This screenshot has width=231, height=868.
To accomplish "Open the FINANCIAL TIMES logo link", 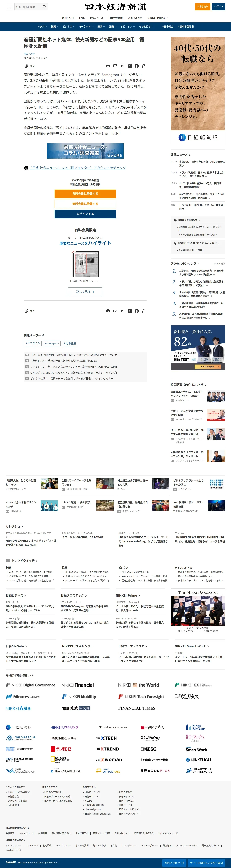I will pos(137,708).
